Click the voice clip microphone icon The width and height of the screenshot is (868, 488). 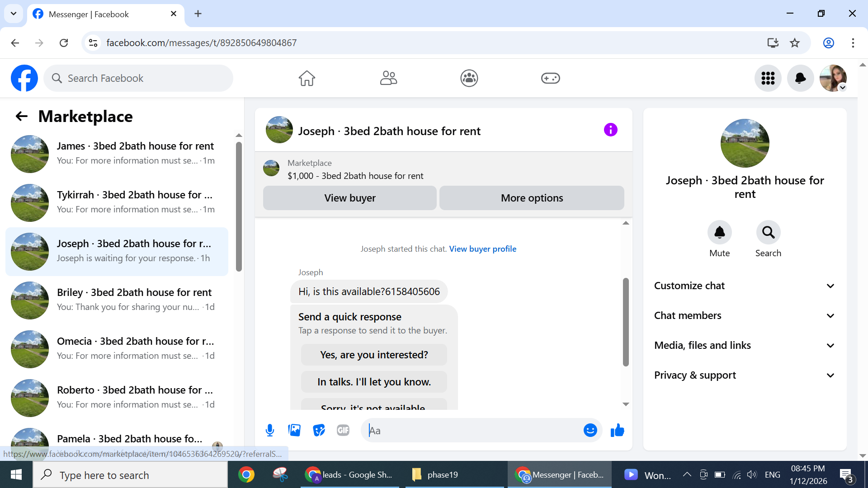point(270,430)
